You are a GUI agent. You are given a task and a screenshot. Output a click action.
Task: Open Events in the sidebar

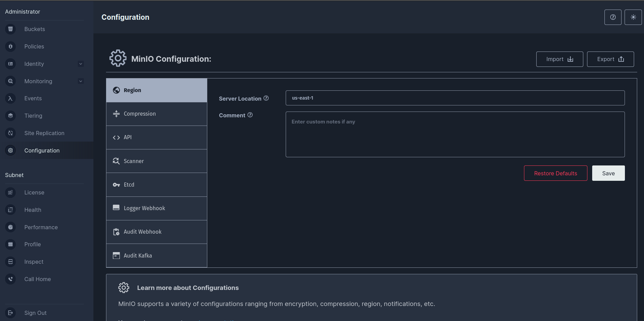click(33, 98)
